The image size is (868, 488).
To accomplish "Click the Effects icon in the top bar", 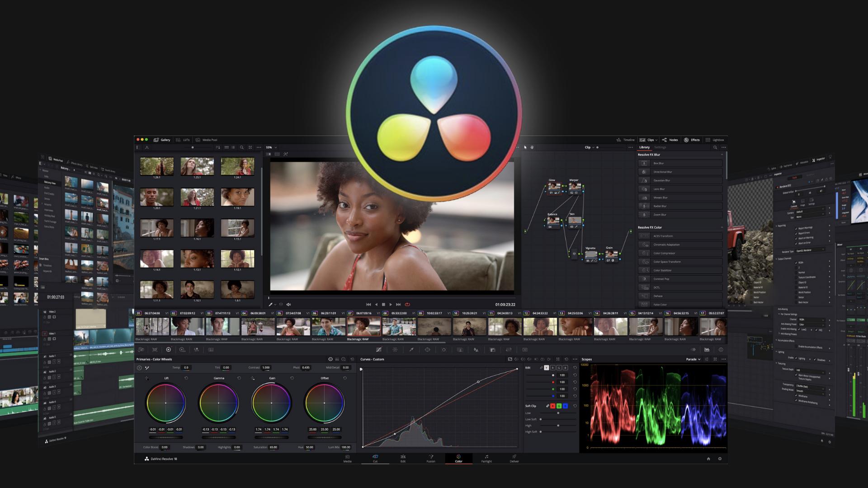I will click(687, 140).
